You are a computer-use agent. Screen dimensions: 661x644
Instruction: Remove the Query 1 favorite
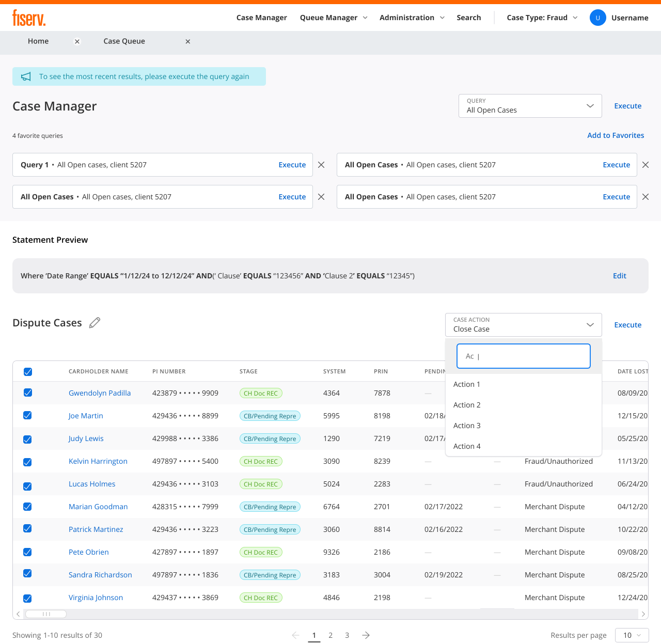click(x=321, y=165)
